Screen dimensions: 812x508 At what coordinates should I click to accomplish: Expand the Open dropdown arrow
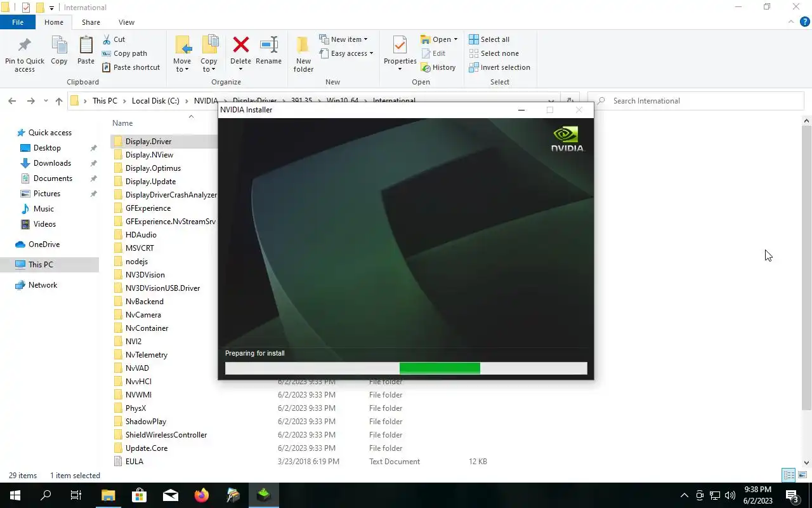(x=455, y=39)
